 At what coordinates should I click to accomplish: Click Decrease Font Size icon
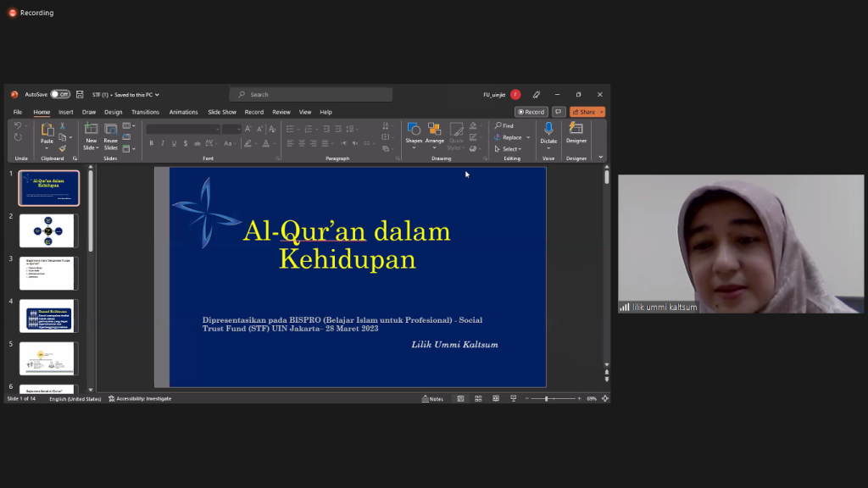(x=259, y=129)
